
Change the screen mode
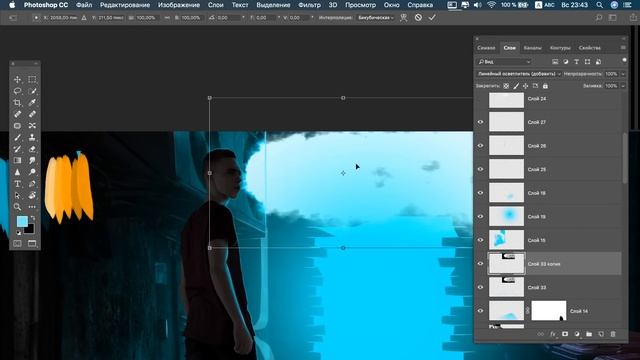click(32, 244)
